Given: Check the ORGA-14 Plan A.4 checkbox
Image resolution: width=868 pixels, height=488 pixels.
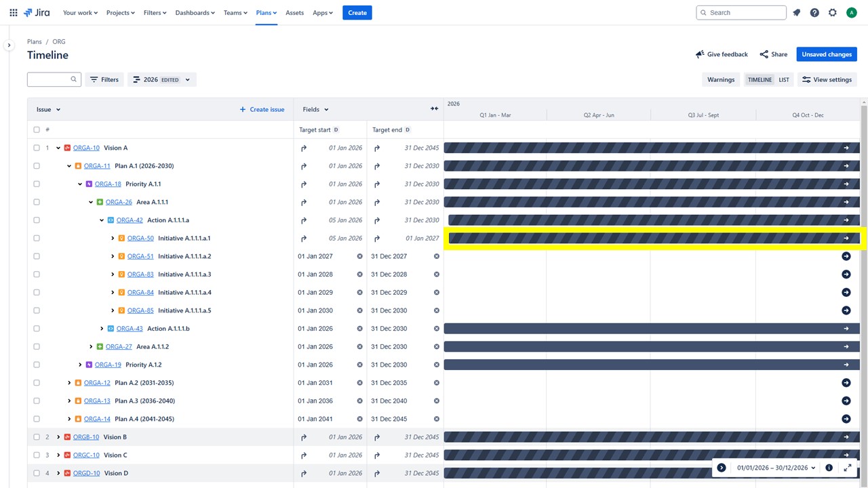Looking at the screenshot, I should pos(37,419).
